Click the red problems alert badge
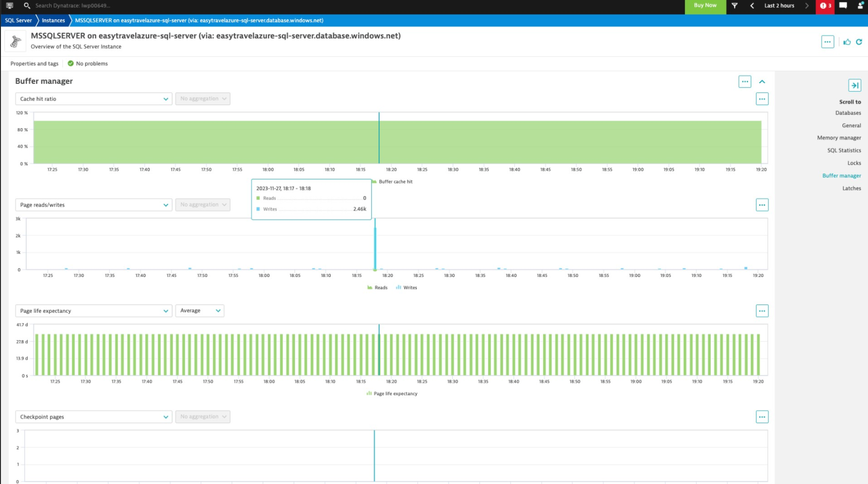 pos(825,6)
